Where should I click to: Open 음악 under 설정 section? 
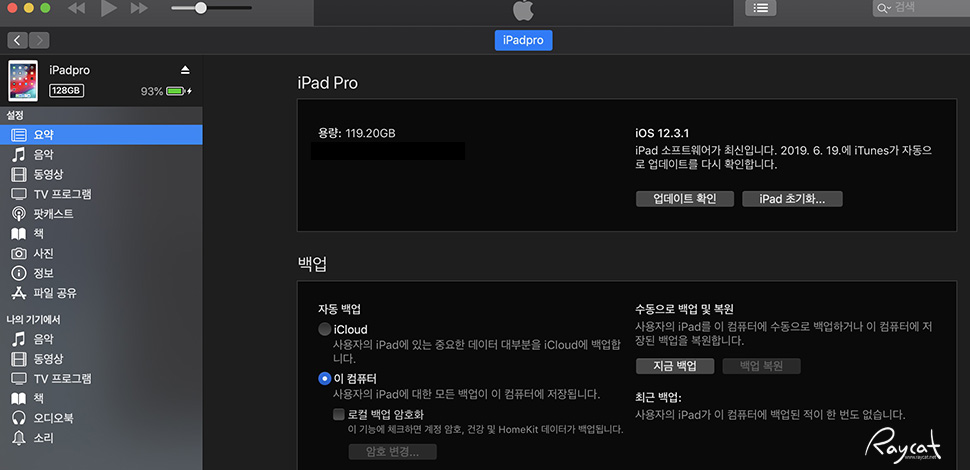click(x=101, y=155)
